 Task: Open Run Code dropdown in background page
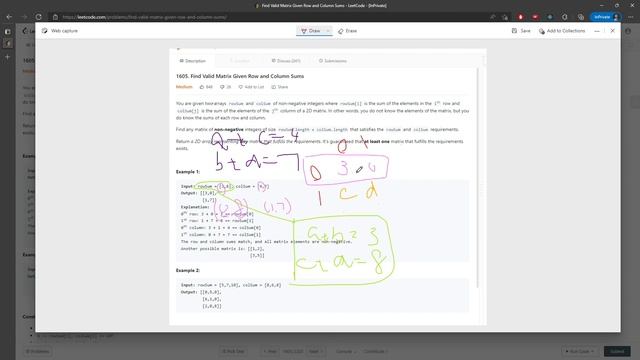pyautogui.click(x=579, y=351)
